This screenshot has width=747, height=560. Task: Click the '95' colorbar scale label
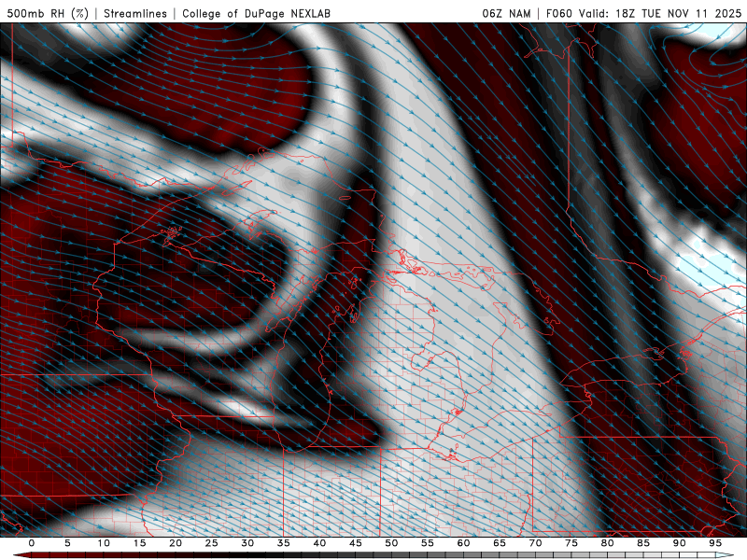point(715,543)
